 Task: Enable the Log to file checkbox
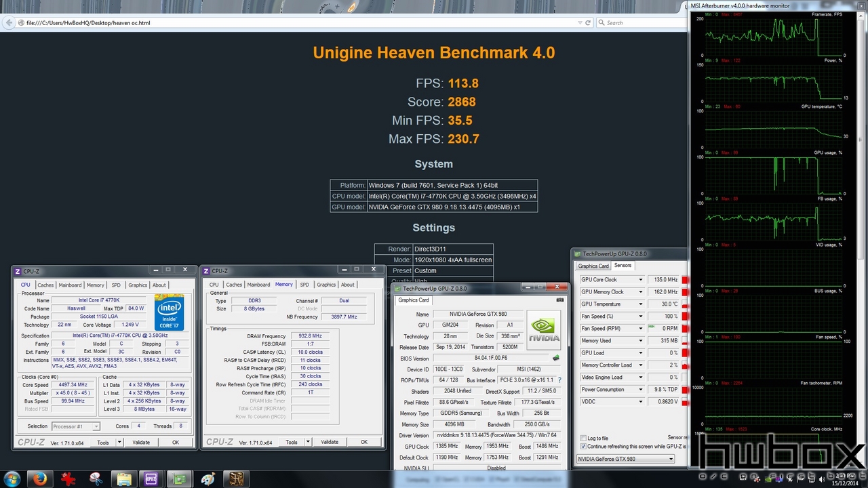[583, 438]
